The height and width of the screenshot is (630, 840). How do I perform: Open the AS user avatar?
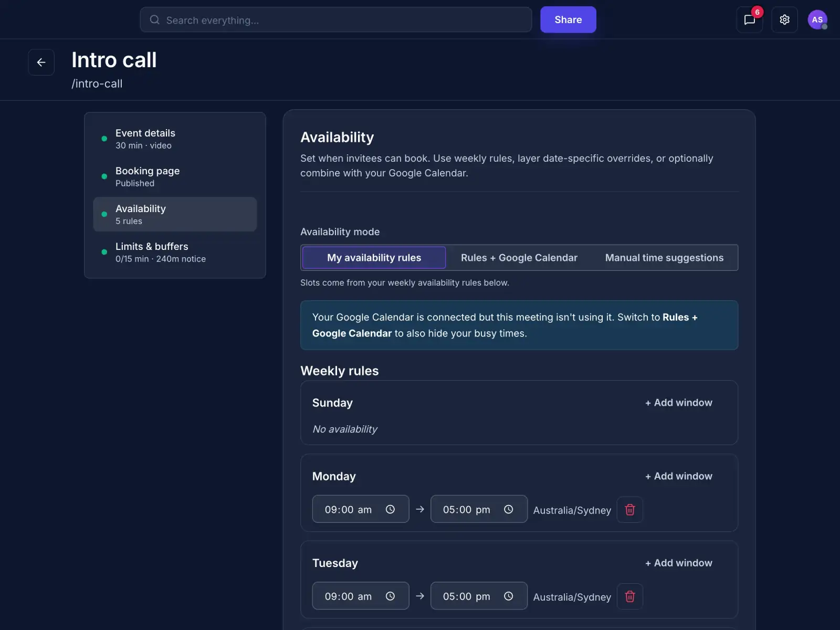tap(817, 20)
